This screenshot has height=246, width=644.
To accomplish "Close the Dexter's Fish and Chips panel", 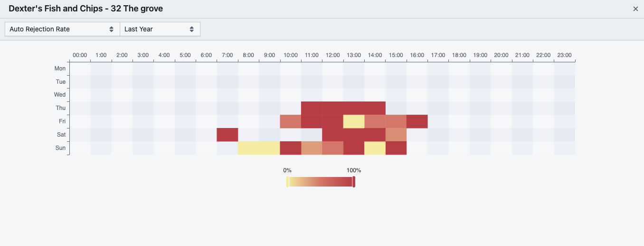I will pyautogui.click(x=635, y=9).
